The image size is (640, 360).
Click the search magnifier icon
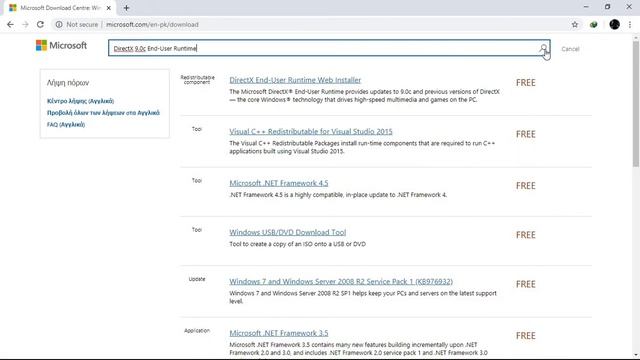543,48
